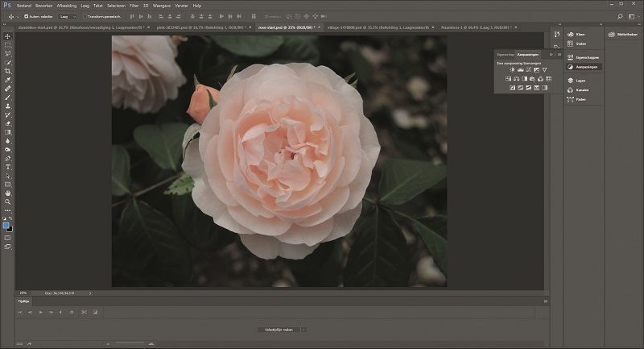Open the Bibliotheken panel
644x349 pixels.
tap(624, 35)
